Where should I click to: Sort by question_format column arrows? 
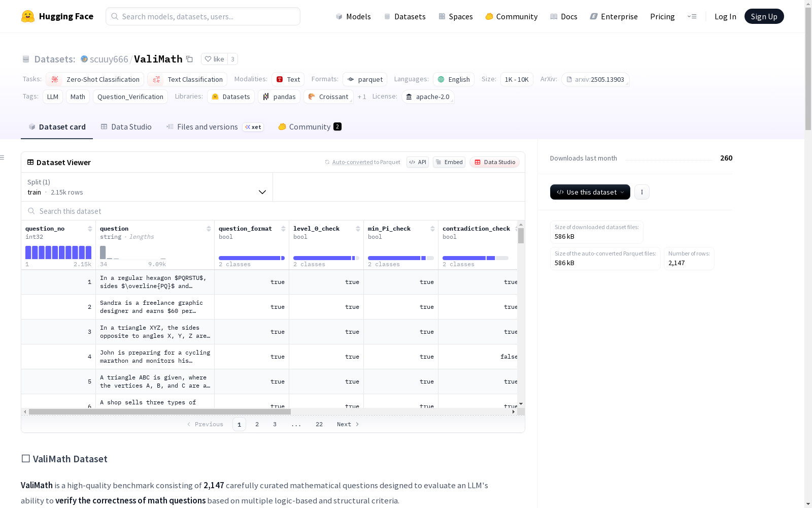pos(283,229)
